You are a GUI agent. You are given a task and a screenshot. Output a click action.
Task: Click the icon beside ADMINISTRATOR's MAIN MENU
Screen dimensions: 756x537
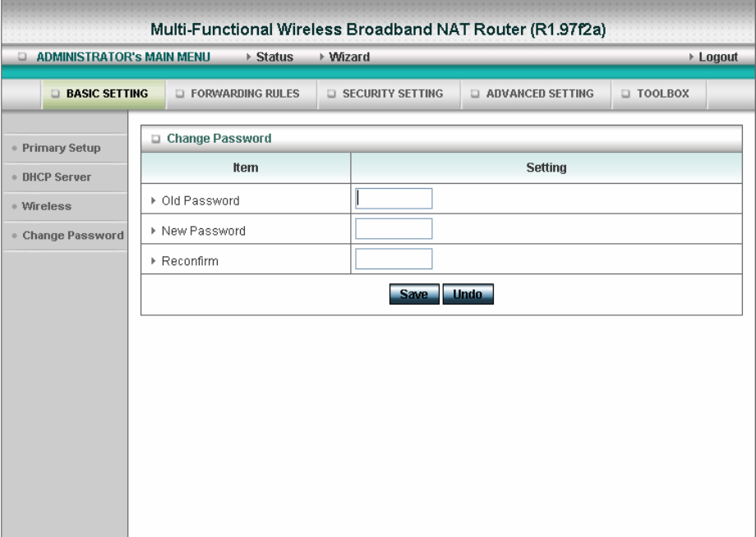(x=22, y=57)
